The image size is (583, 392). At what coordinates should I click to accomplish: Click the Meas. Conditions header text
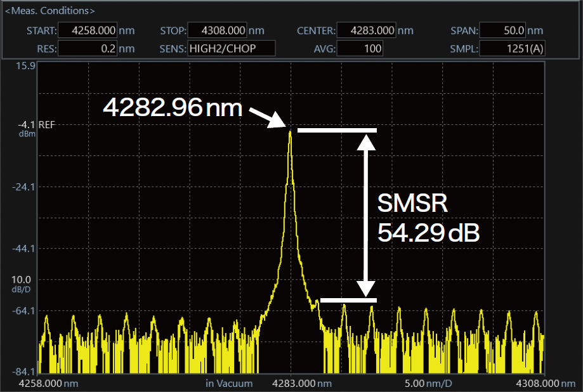50,11
